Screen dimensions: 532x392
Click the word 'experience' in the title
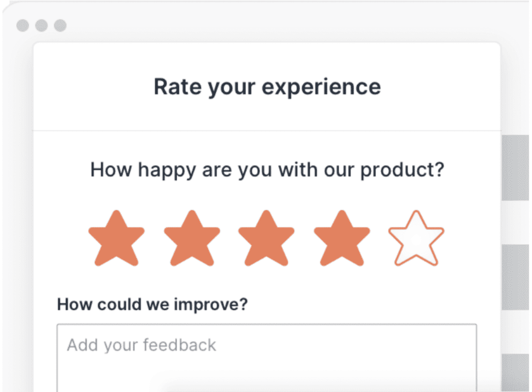click(321, 88)
